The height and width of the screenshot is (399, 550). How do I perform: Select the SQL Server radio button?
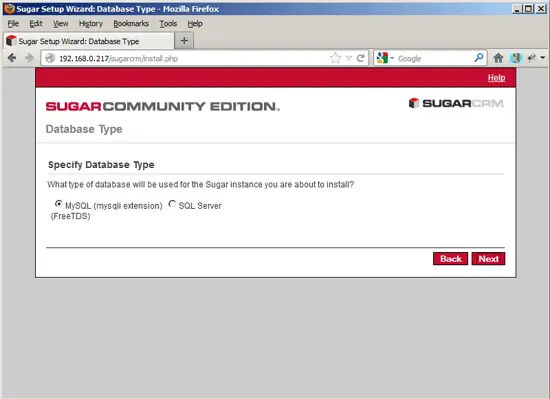[172, 204]
